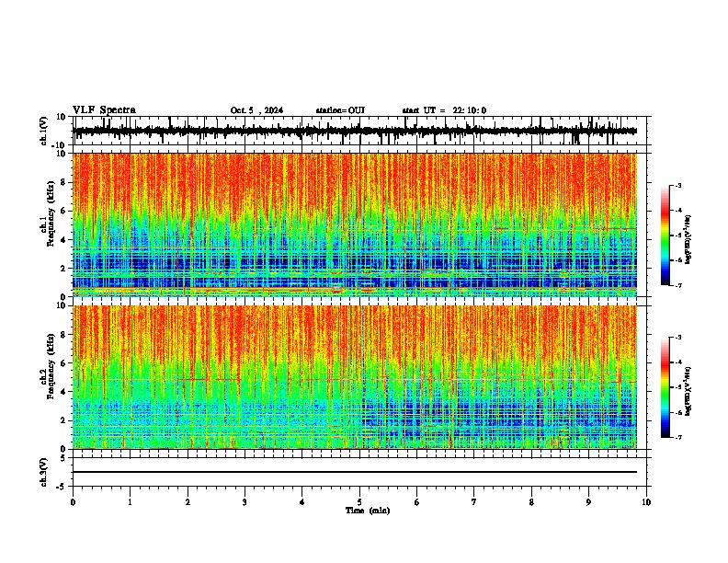Click the "6" minute tick label
The width and height of the screenshot is (728, 563).
click(417, 502)
